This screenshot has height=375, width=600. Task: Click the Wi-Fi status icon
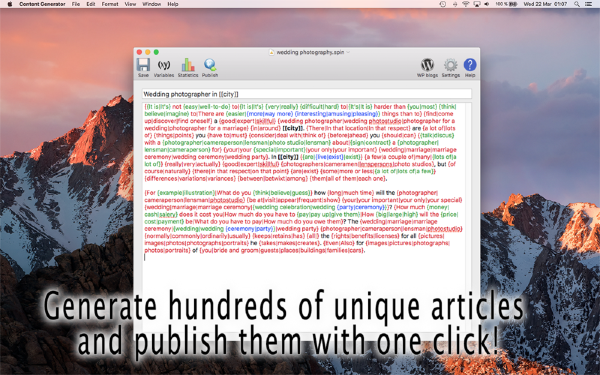click(466, 4)
